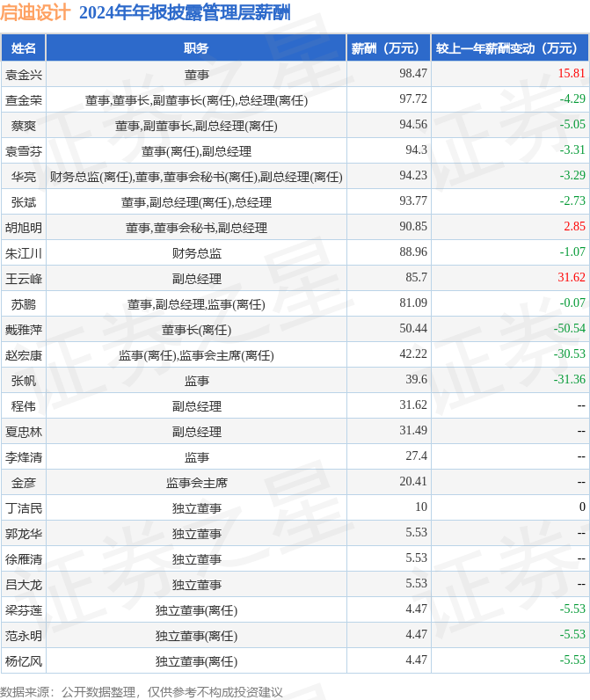Click the 启迪设计 company title
This screenshot has height=700, width=590.
pyautogui.click(x=35, y=12)
